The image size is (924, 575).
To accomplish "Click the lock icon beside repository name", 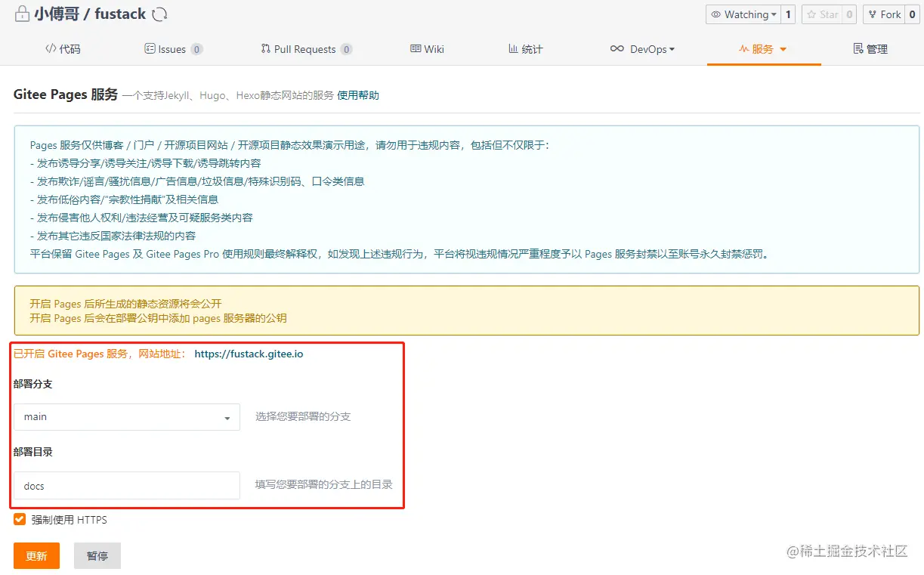I will [22, 14].
